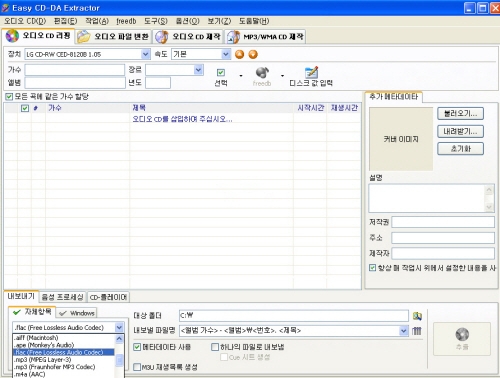Viewport: 500px width, 378px height.
Task: Toggle 하나의 파일로 내보냄 checkbox
Action: (x=215, y=347)
